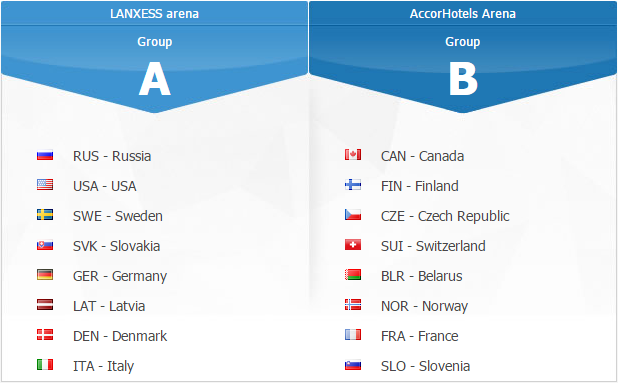
Task: Click the Canada flag icon
Action: tap(353, 154)
